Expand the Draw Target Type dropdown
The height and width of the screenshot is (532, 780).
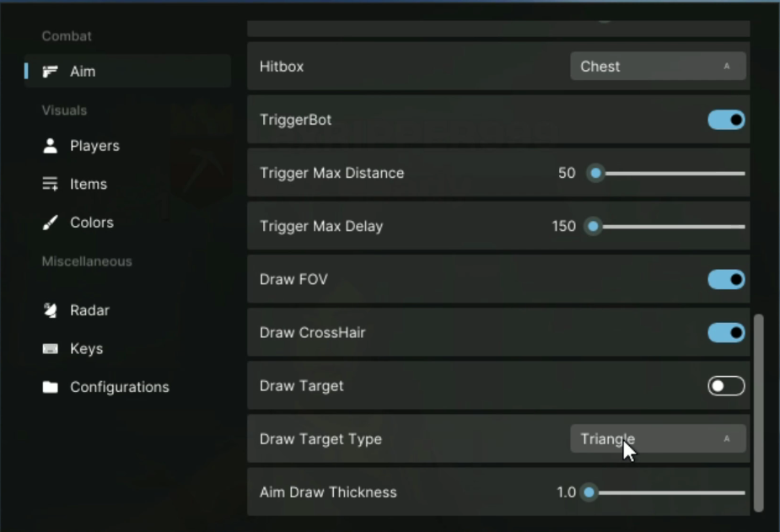658,439
